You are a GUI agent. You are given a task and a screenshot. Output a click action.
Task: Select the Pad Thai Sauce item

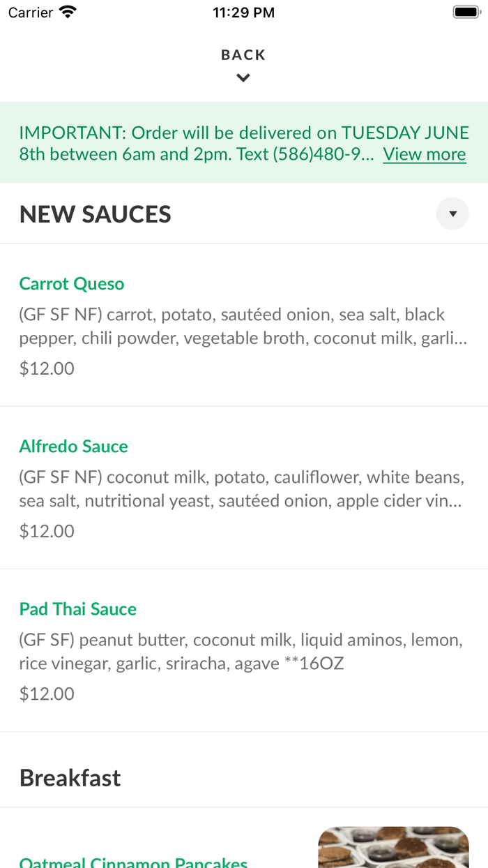tap(77, 608)
